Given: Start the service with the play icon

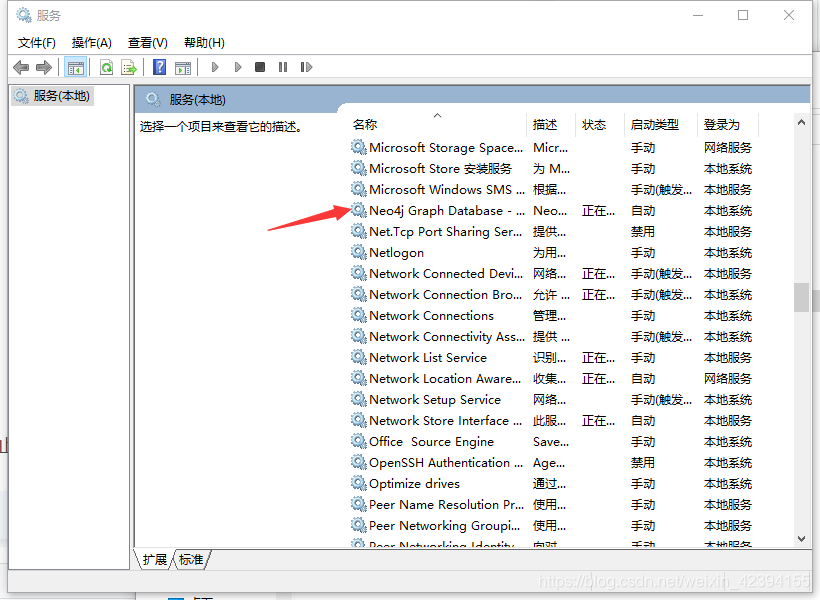Looking at the screenshot, I should point(214,67).
